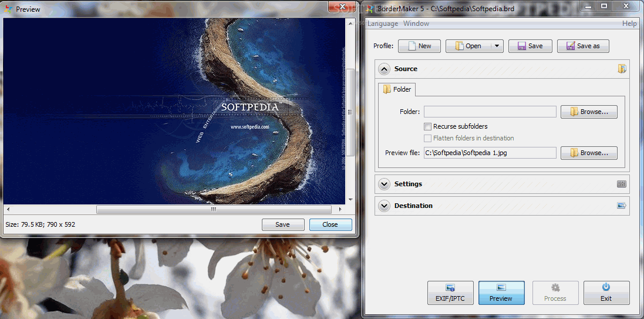Screen dimensions: 644x319
Task: Open the Help menu
Action: click(x=629, y=23)
